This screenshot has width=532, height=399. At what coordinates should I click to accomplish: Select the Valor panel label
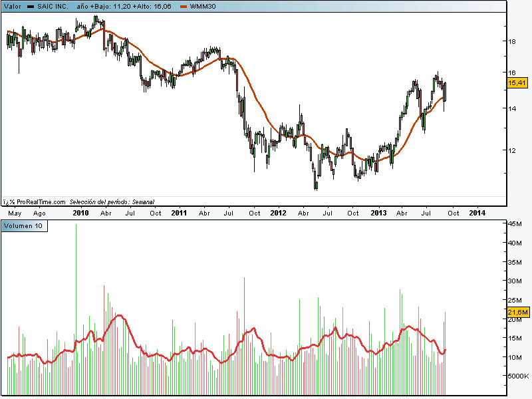(13, 6)
